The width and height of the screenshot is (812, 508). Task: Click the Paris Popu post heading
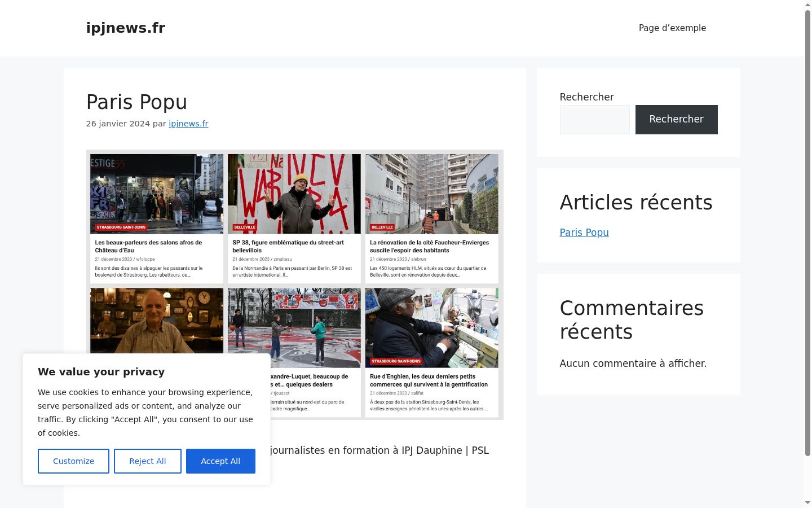click(136, 102)
